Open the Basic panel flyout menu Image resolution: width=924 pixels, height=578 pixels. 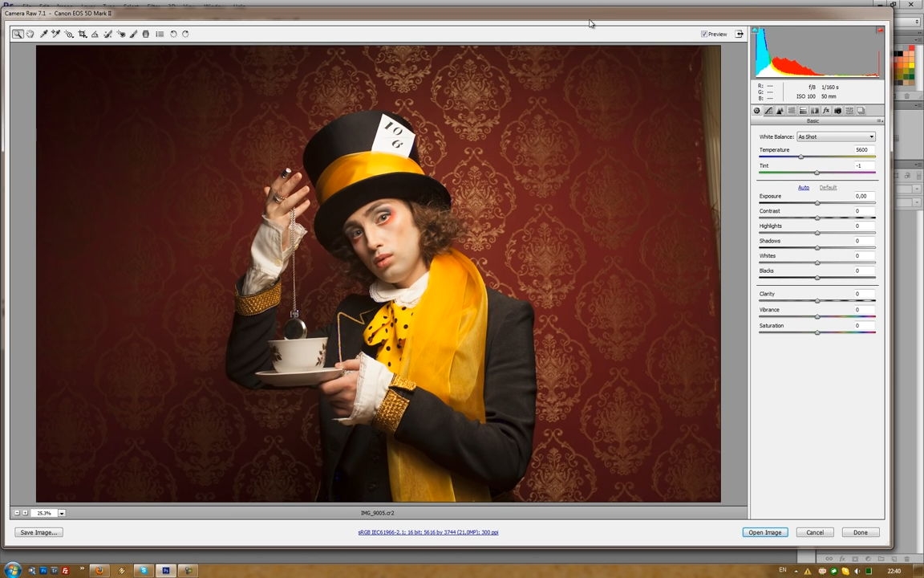880,121
